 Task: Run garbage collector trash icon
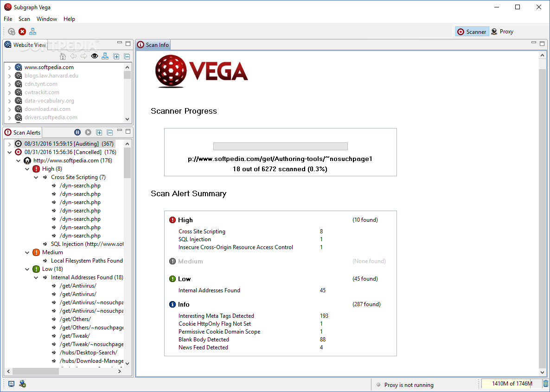pyautogui.click(x=545, y=384)
